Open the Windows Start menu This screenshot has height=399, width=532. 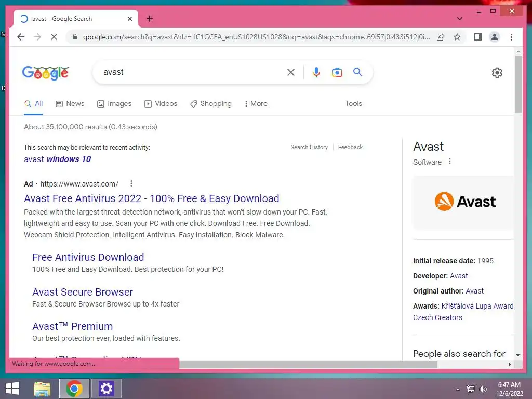click(x=12, y=389)
